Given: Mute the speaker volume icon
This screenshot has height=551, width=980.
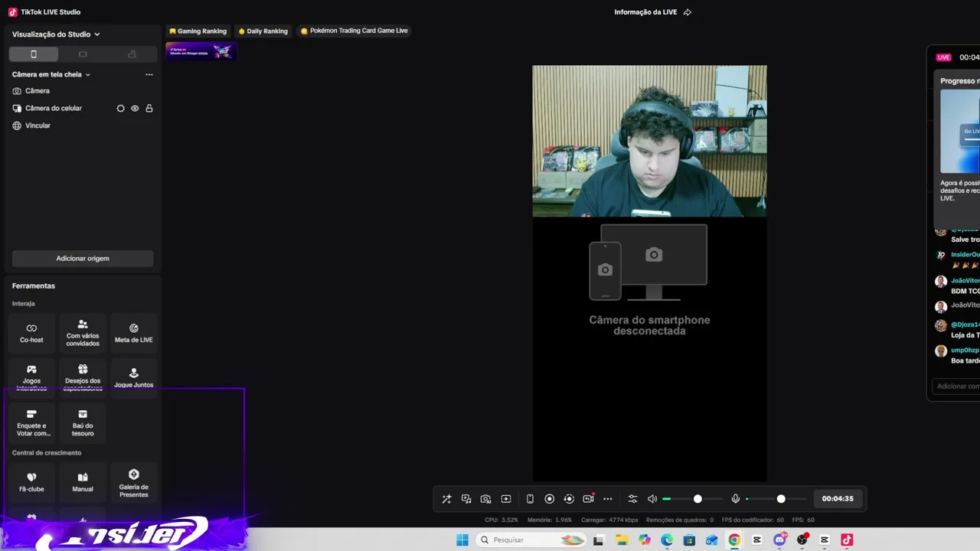Looking at the screenshot, I should 652,499.
